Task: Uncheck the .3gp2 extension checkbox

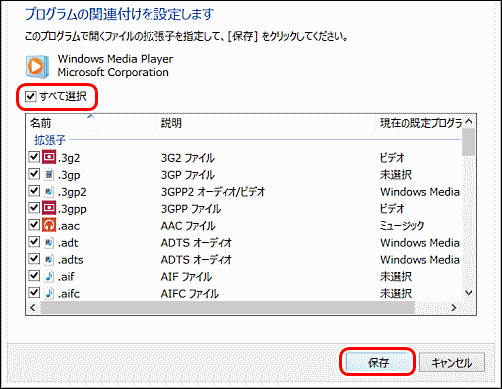Action: 34,191
